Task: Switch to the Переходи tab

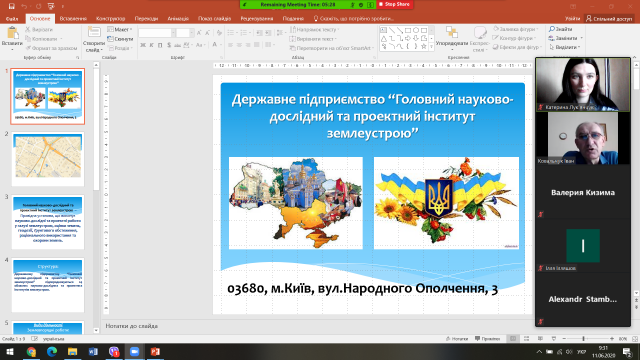Action: pos(146,19)
